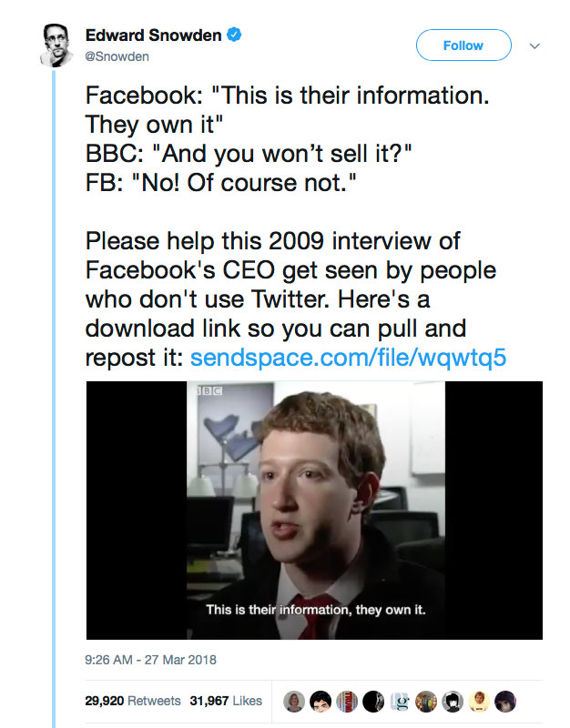Play the embedded BBC interview video

point(314,510)
